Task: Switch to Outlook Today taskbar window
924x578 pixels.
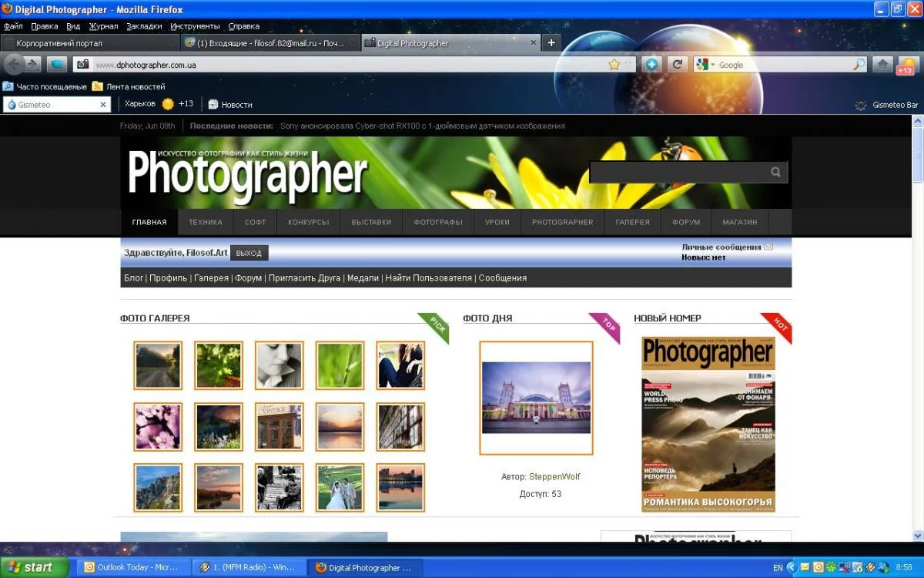Action: click(x=132, y=567)
